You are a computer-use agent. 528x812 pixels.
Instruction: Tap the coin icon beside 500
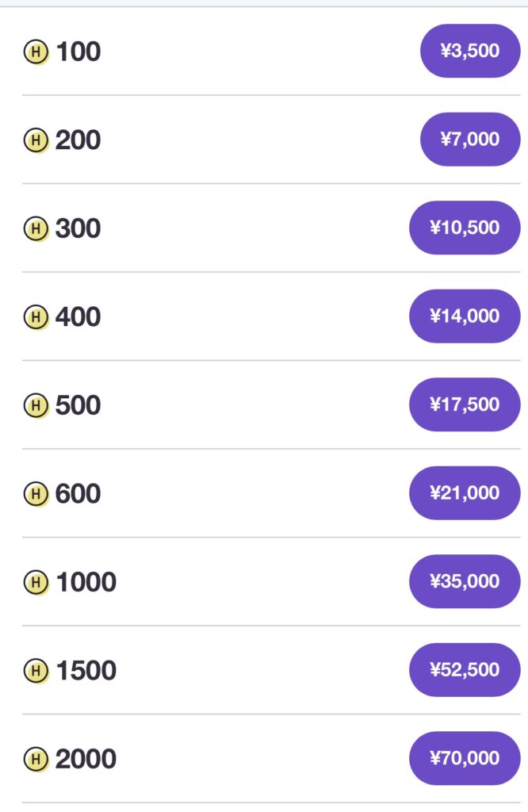[36, 405]
